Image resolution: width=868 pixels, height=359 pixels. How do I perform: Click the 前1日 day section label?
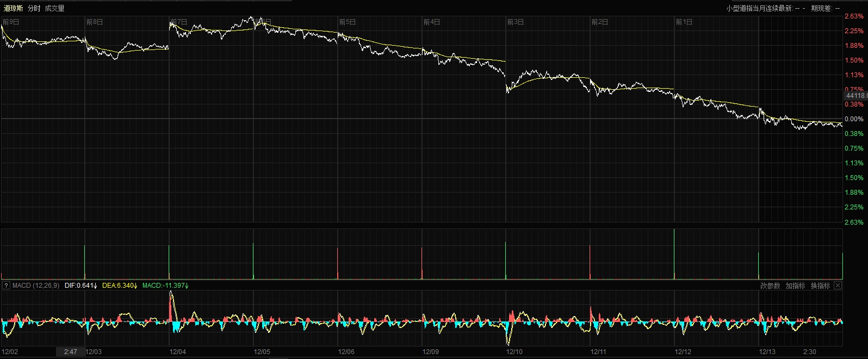point(684,22)
